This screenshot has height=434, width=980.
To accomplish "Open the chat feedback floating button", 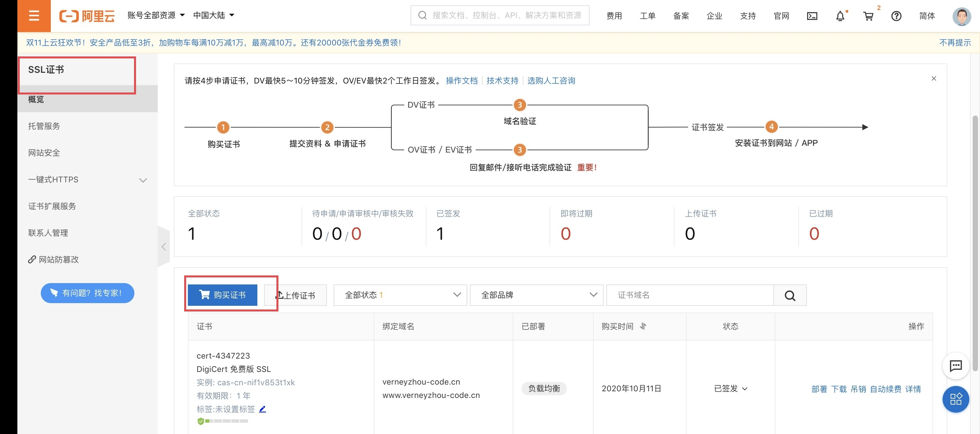I will [955, 366].
